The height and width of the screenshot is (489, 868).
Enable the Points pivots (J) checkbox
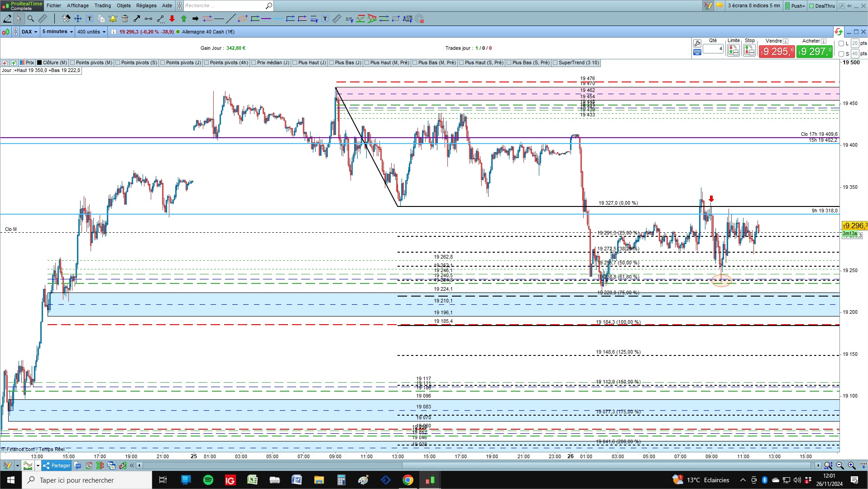(x=163, y=63)
